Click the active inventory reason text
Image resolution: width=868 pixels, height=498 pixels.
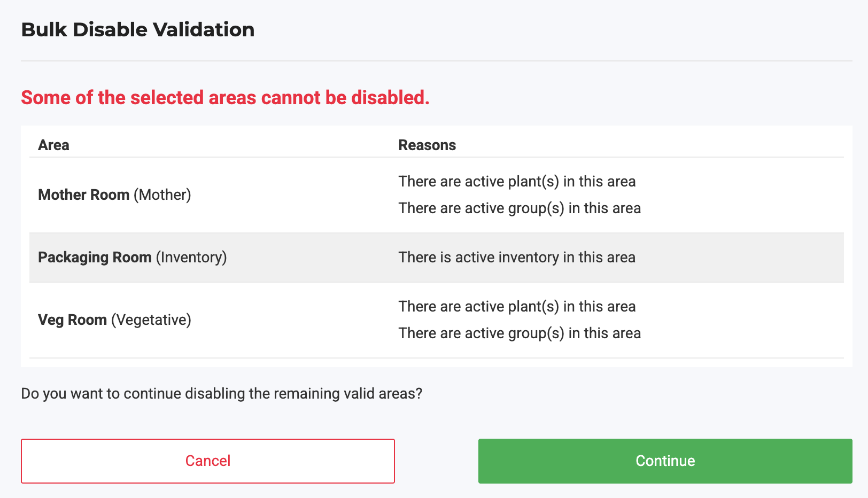(x=517, y=258)
